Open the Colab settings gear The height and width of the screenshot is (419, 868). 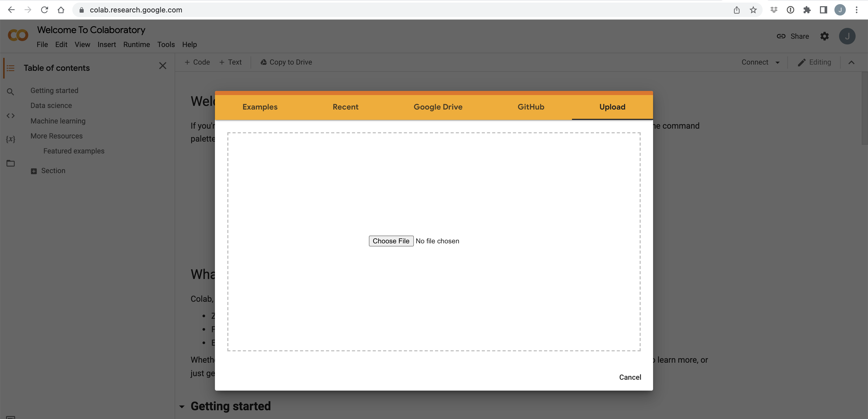coord(824,36)
